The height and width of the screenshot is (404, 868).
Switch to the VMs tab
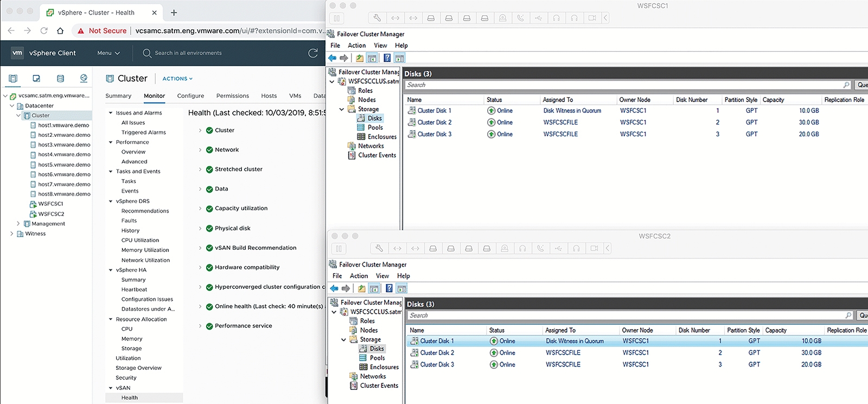tap(295, 96)
